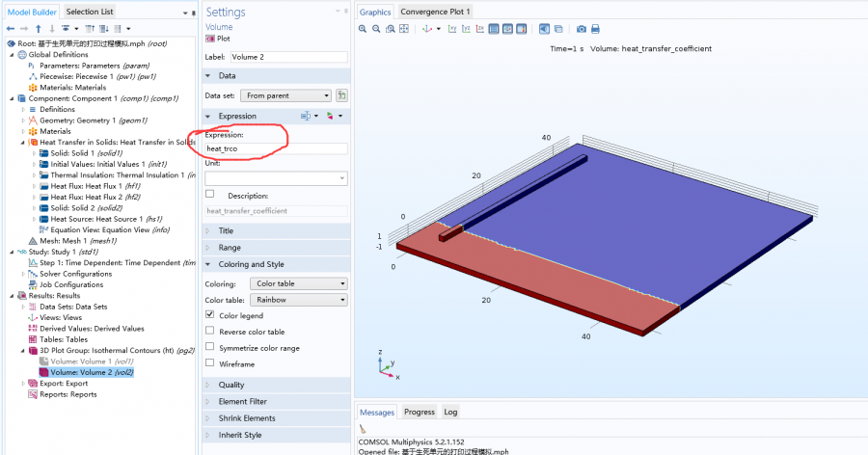Viewport: 868px width, 455px height.
Task: Enable the Description checkbox
Action: 210,195
